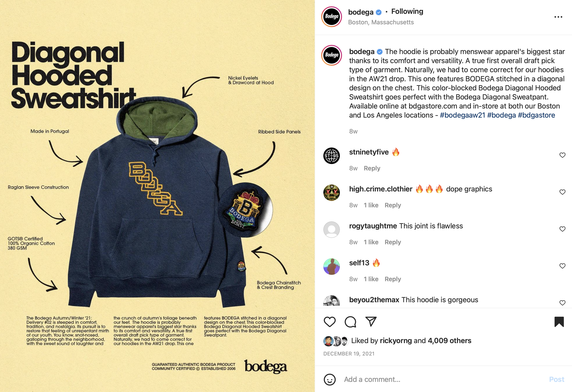Click the Following button
The image size is (572, 392).
click(407, 11)
